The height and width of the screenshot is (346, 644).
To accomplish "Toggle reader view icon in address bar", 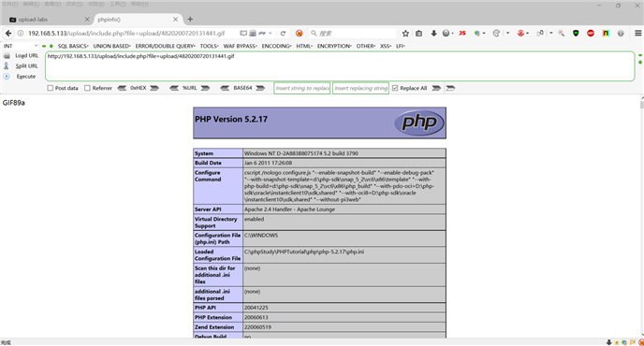I will (x=243, y=34).
